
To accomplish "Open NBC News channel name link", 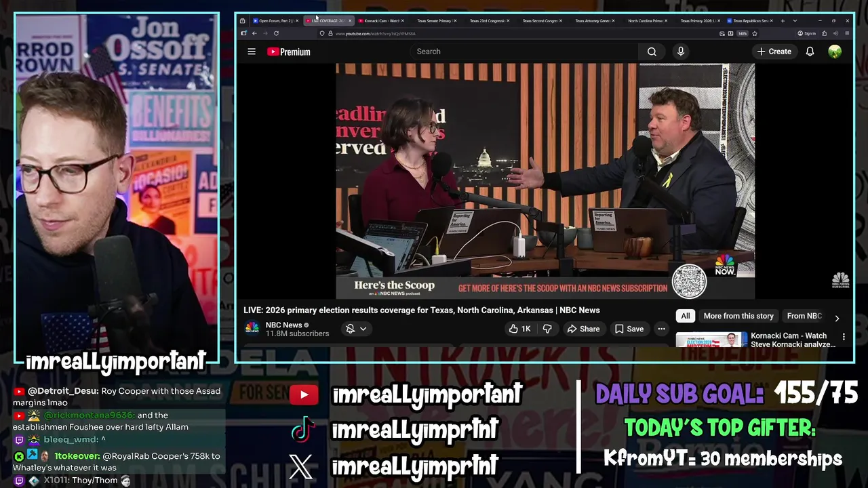I will [283, 325].
